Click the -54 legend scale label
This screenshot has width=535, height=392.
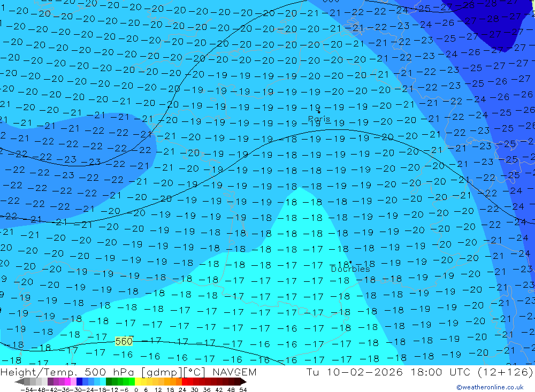tap(27, 390)
